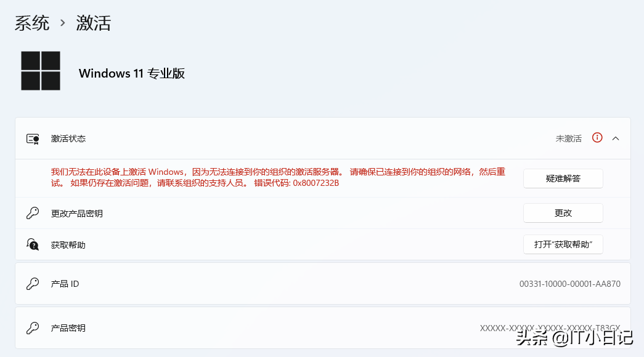
Task: Click the 打开"获取帮助" button
Action: point(563,244)
